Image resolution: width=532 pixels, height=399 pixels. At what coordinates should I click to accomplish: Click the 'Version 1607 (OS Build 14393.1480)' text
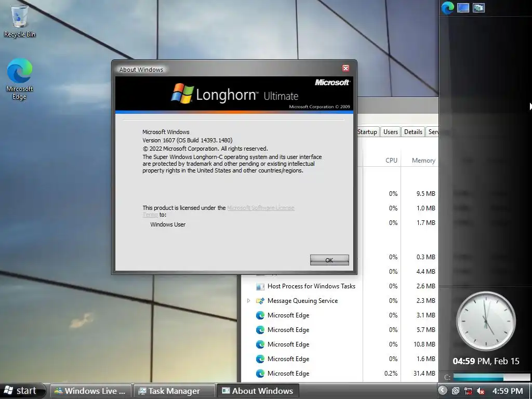pos(187,140)
